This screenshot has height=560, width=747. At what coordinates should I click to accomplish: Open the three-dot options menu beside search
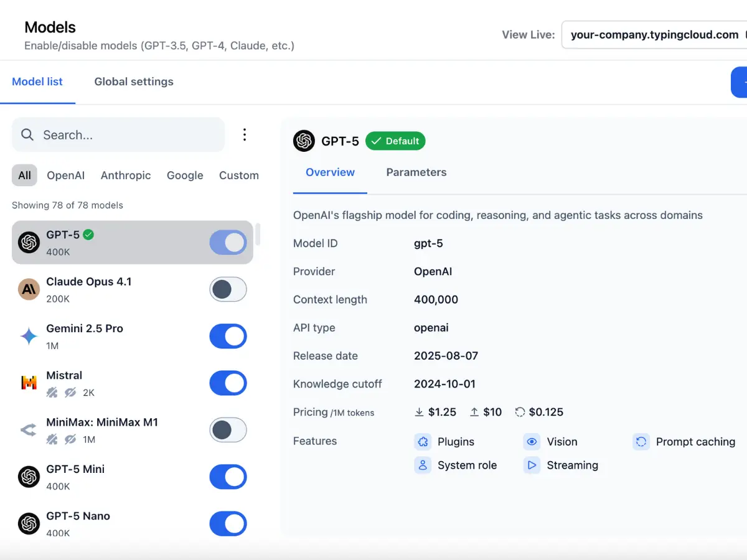click(x=245, y=134)
